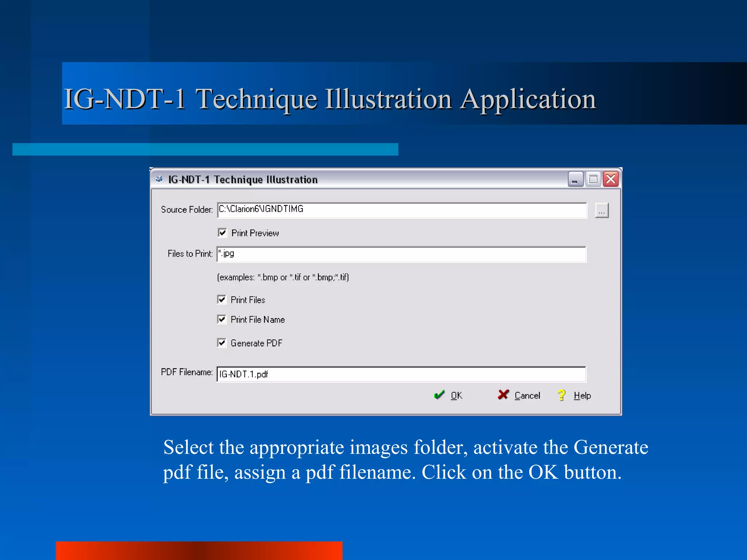The width and height of the screenshot is (747, 560).
Task: Click the green checkmark OK button
Action: click(x=448, y=395)
